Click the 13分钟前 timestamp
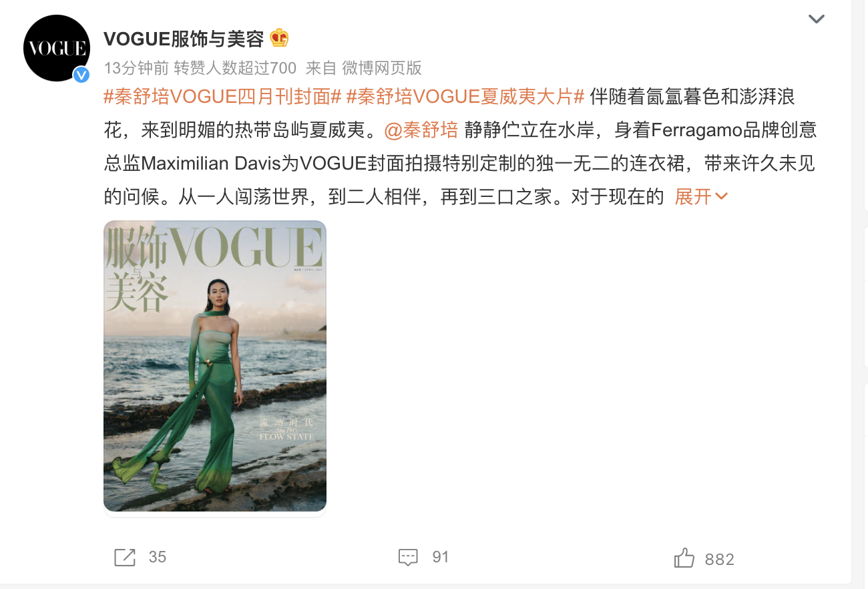Image resolution: width=868 pixels, height=589 pixels. [x=136, y=67]
